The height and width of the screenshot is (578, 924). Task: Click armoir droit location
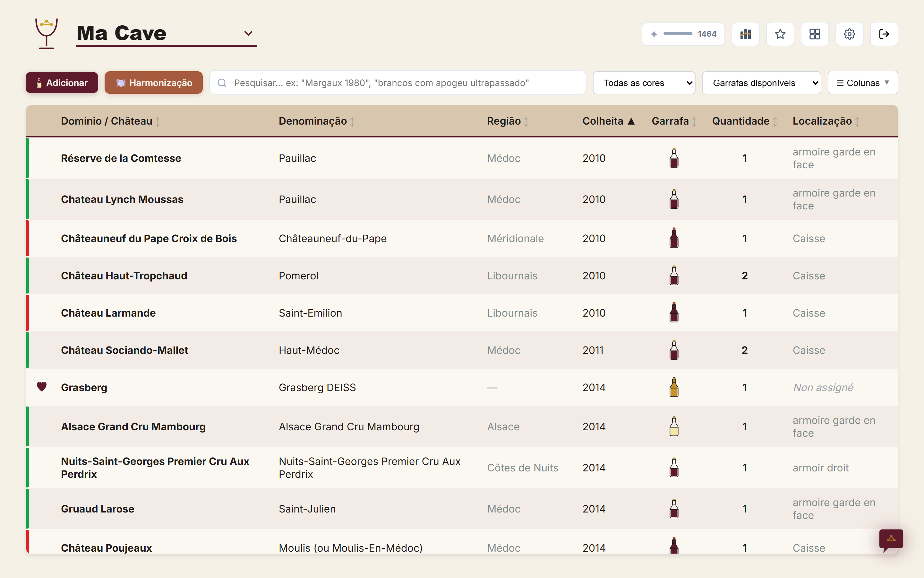pyautogui.click(x=820, y=468)
